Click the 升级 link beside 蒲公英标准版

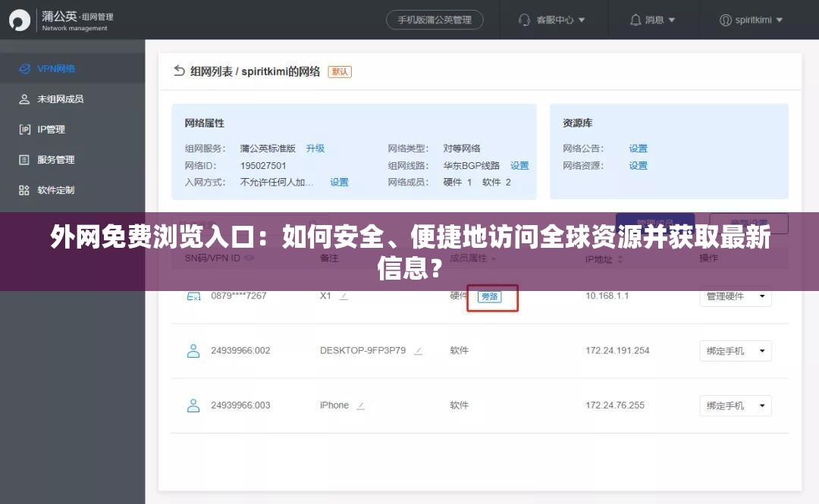pyautogui.click(x=315, y=149)
